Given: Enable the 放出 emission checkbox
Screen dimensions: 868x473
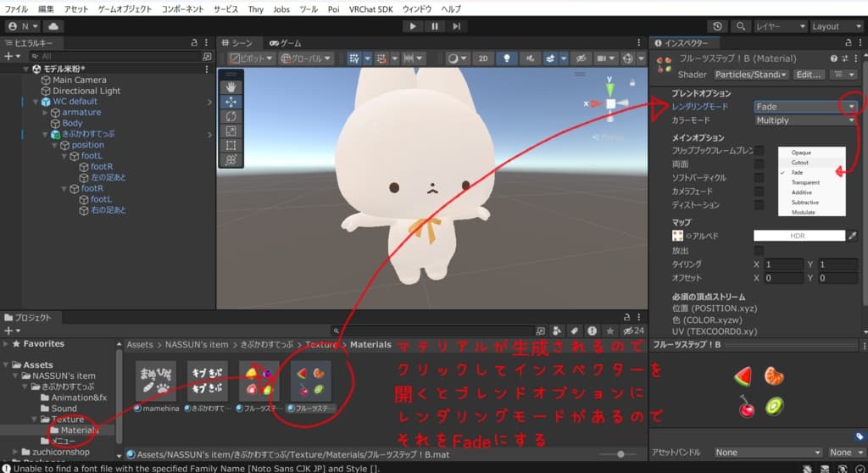Looking at the screenshot, I should pos(759,250).
